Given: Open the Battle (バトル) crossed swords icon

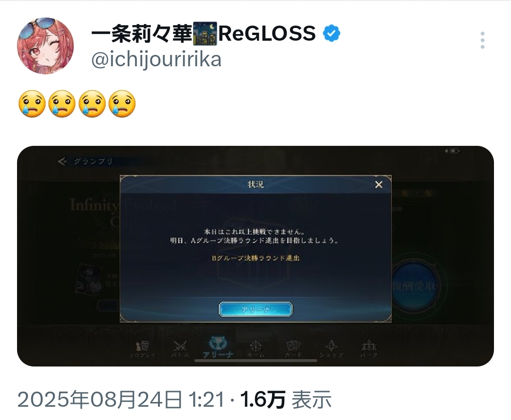Looking at the screenshot, I should coord(180,349).
